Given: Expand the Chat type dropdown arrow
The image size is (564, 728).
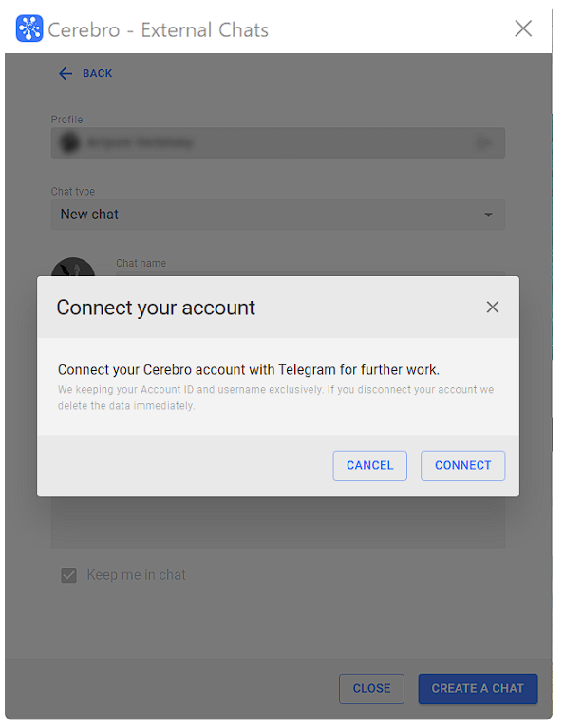Looking at the screenshot, I should 488,215.
